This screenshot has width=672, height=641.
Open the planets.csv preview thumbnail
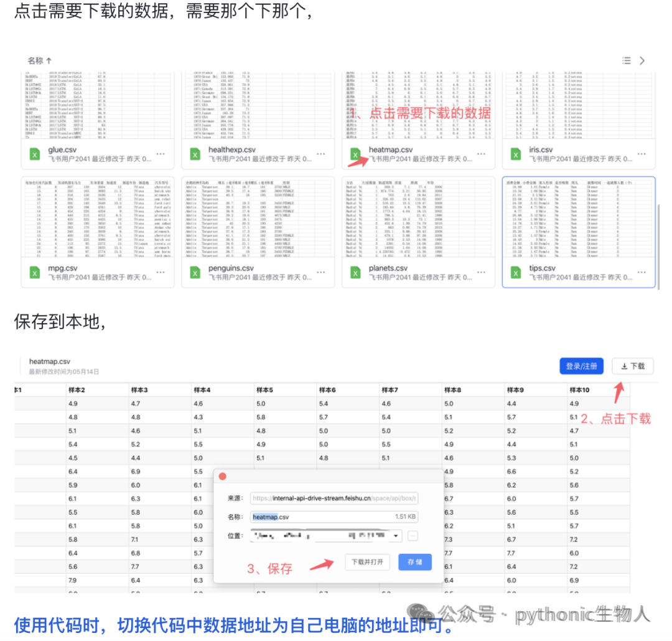tap(418, 217)
